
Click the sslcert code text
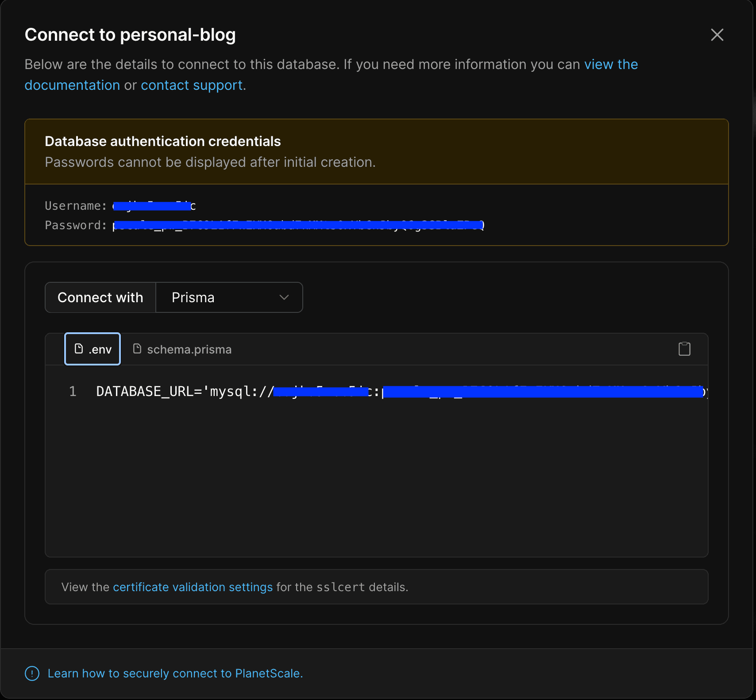pos(341,587)
